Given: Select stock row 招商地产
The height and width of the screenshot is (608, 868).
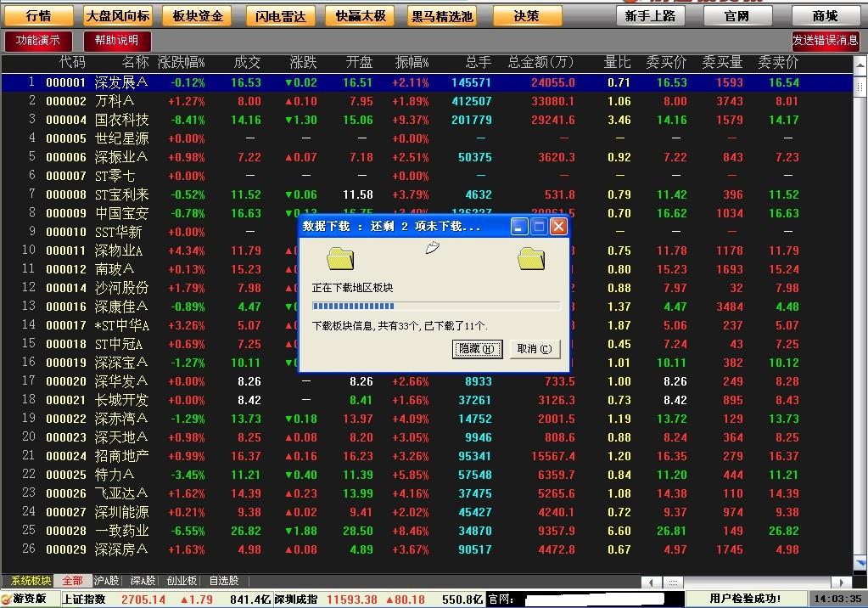Looking at the screenshot, I should (x=426, y=456).
